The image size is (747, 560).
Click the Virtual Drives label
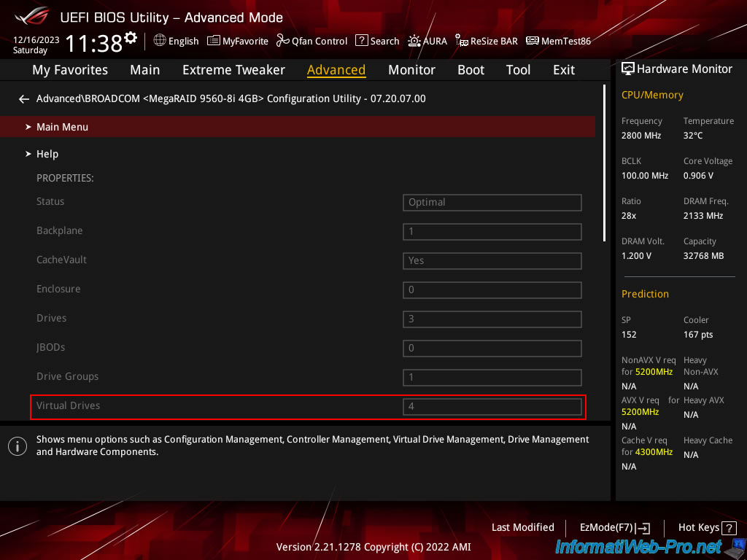point(68,405)
